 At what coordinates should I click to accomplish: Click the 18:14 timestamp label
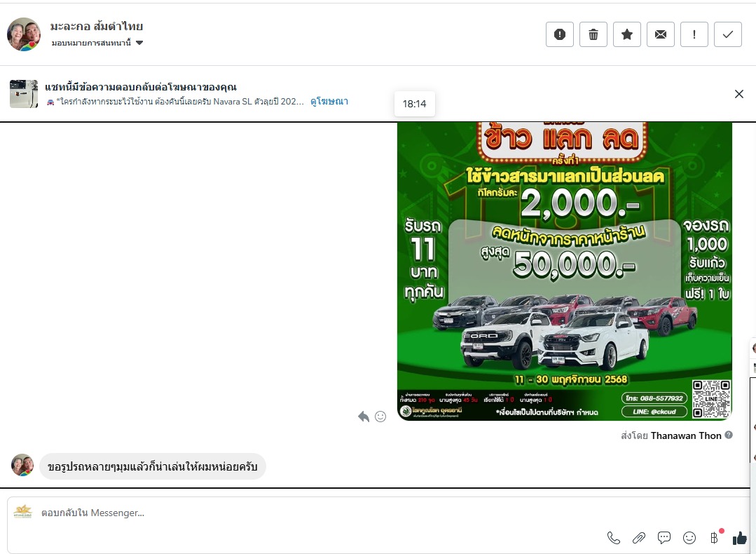(x=415, y=104)
